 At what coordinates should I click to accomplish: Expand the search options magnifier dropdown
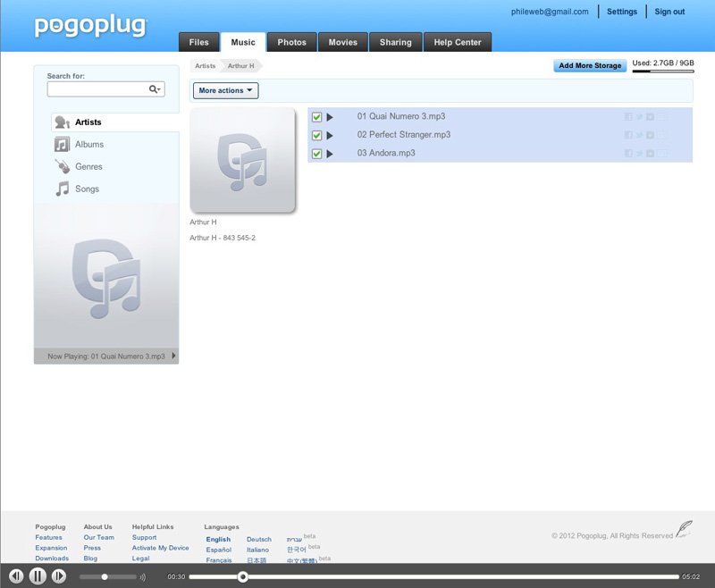click(156, 89)
